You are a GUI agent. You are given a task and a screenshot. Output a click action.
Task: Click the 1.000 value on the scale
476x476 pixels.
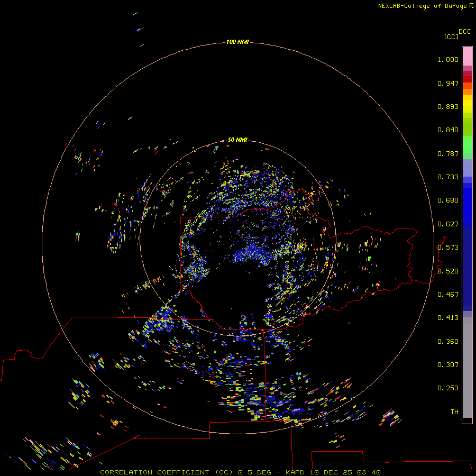[447, 60]
